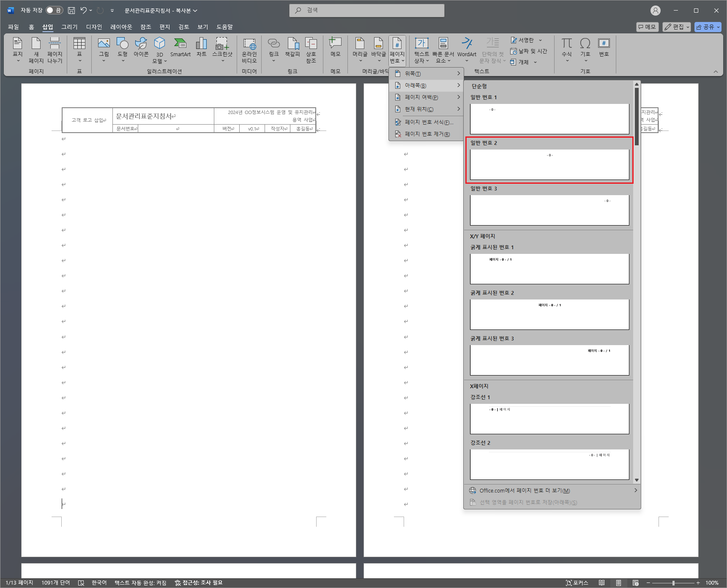Open the accessibility check status
This screenshot has height=588, width=727.
[199, 583]
